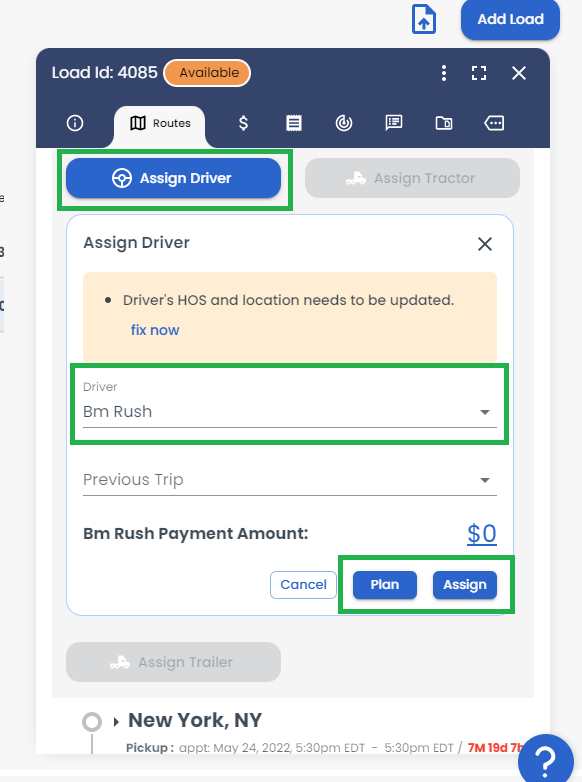Open the receipt list tab icon
This screenshot has width=582, height=782.
[294, 123]
